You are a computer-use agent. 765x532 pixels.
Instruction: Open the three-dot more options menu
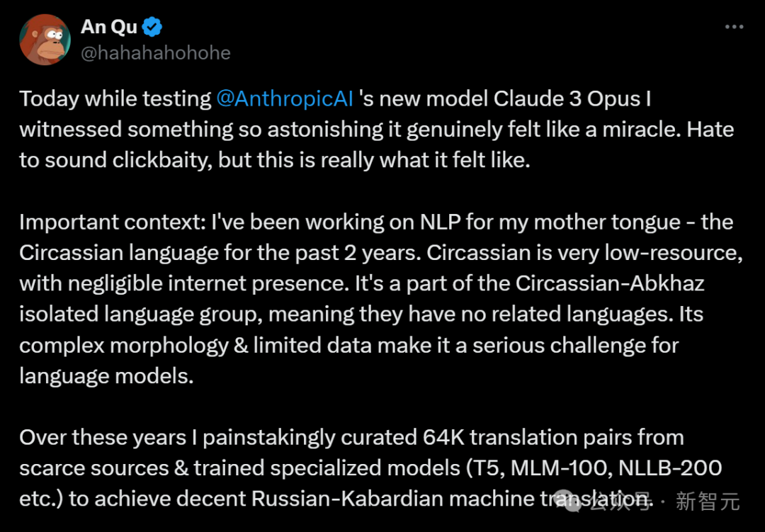point(734,27)
